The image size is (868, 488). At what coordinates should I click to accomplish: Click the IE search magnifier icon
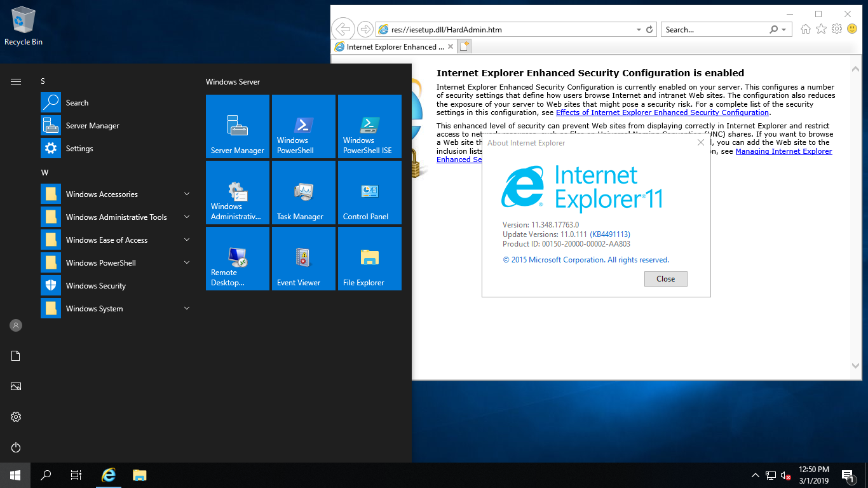[773, 30]
